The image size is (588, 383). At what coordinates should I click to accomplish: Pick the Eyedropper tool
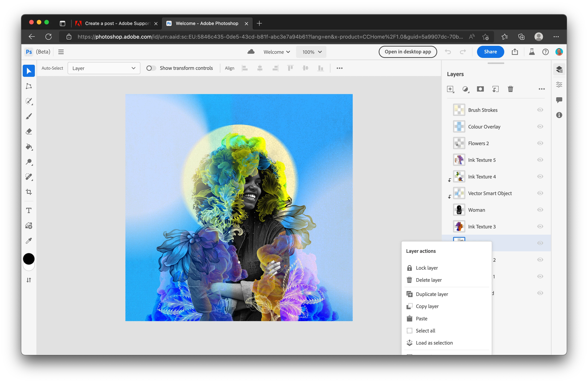point(29,241)
